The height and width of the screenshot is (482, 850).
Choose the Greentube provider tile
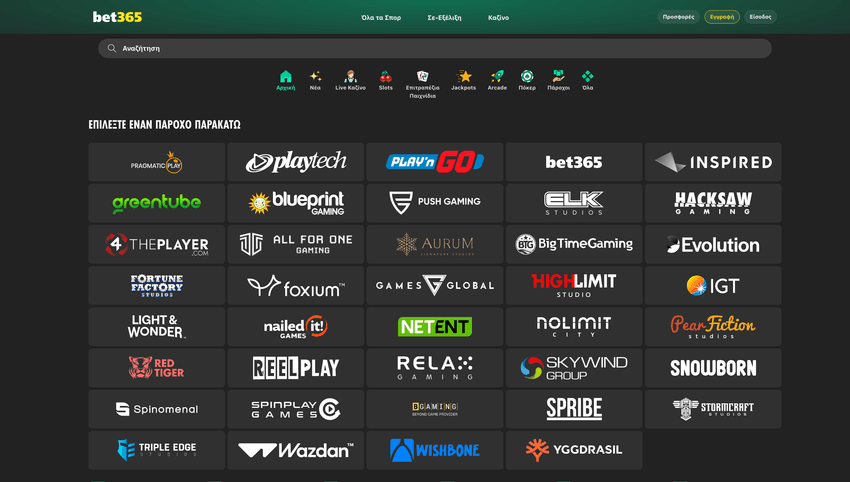tap(157, 203)
